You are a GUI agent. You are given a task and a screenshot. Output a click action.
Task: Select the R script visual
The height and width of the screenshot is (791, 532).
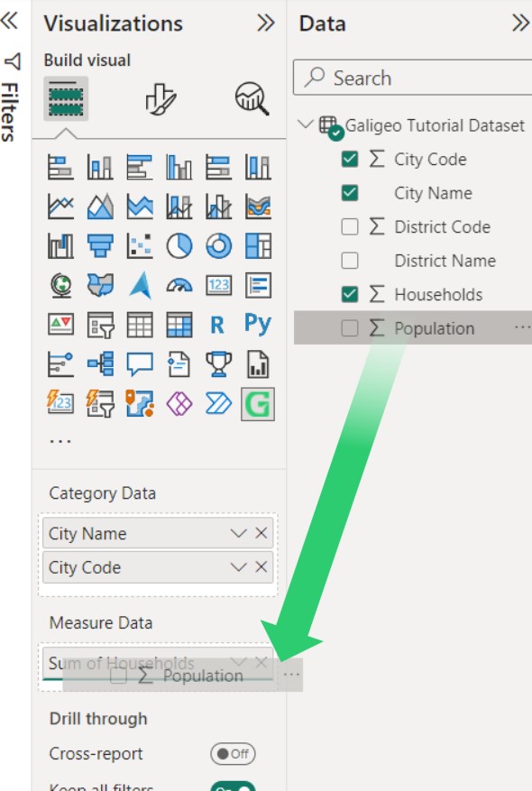[217, 325]
